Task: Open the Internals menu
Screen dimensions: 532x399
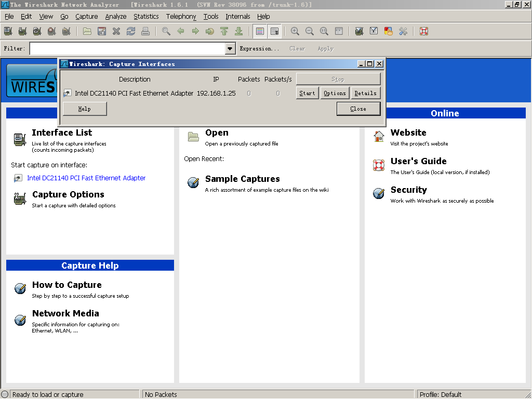Action: coord(238,16)
